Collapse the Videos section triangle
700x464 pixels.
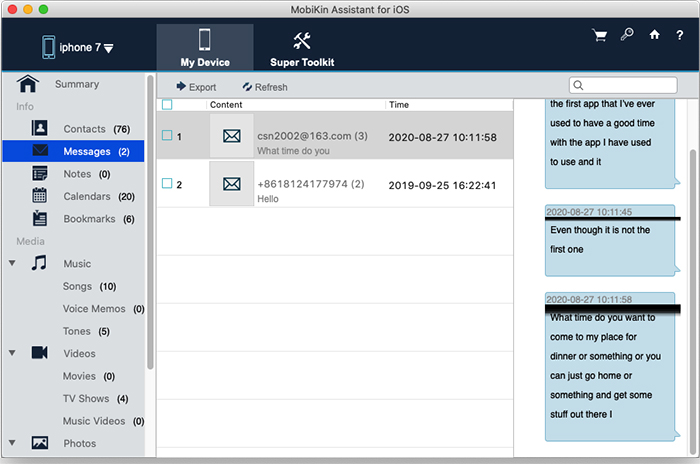(x=12, y=353)
